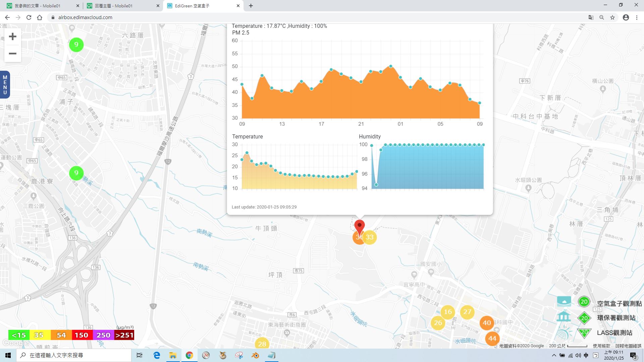The image size is (644, 362).
Task: Click the LASS globe legend icon
Action: tap(563, 334)
